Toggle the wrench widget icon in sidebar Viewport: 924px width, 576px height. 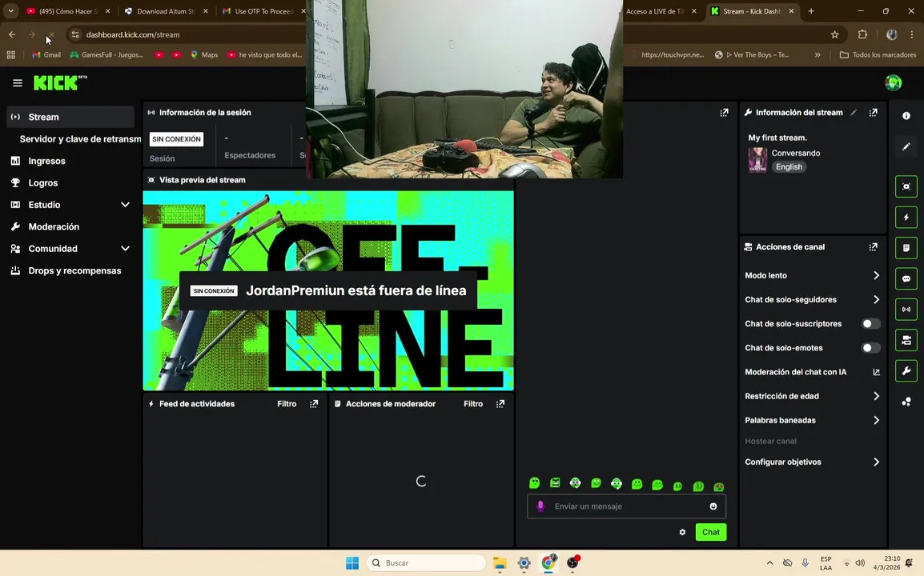pos(906,370)
